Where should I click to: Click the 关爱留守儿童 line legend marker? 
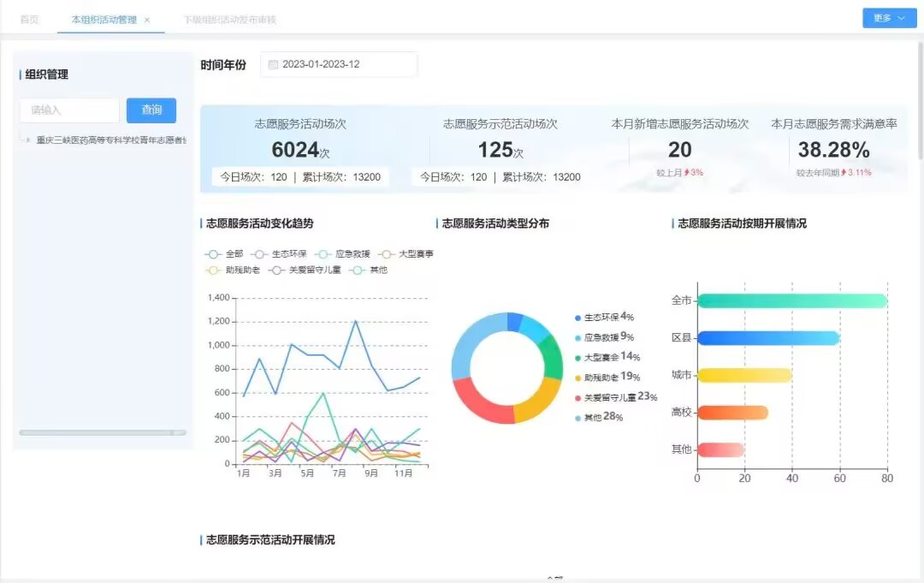point(276,271)
